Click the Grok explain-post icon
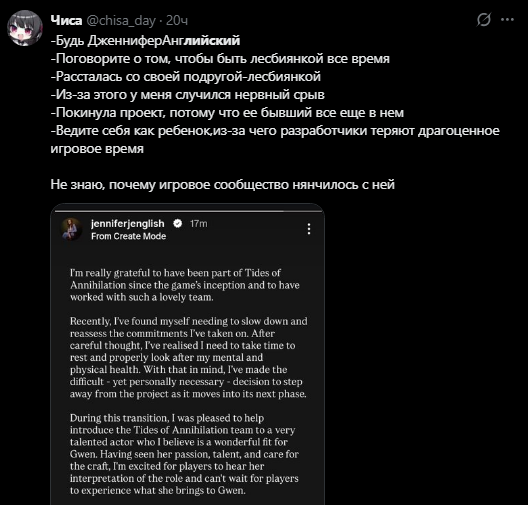 [484, 20]
